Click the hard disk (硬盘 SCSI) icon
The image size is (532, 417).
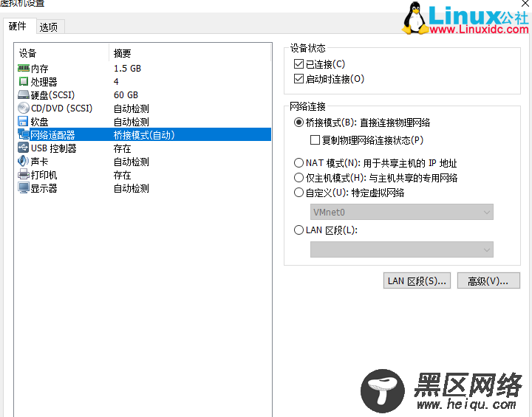[x=24, y=95]
